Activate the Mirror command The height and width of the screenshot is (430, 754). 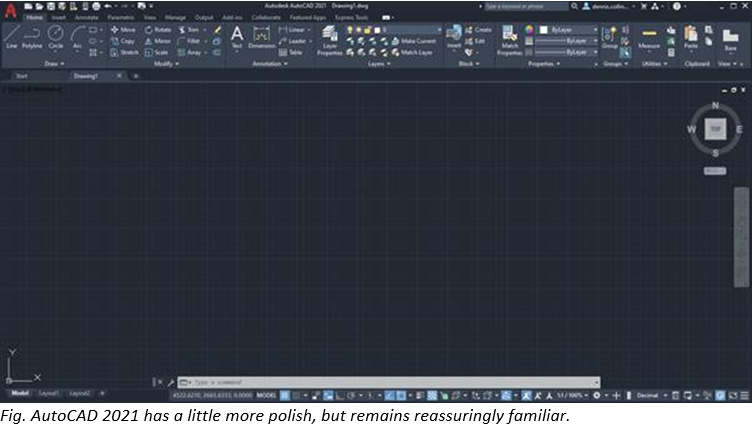click(x=158, y=41)
